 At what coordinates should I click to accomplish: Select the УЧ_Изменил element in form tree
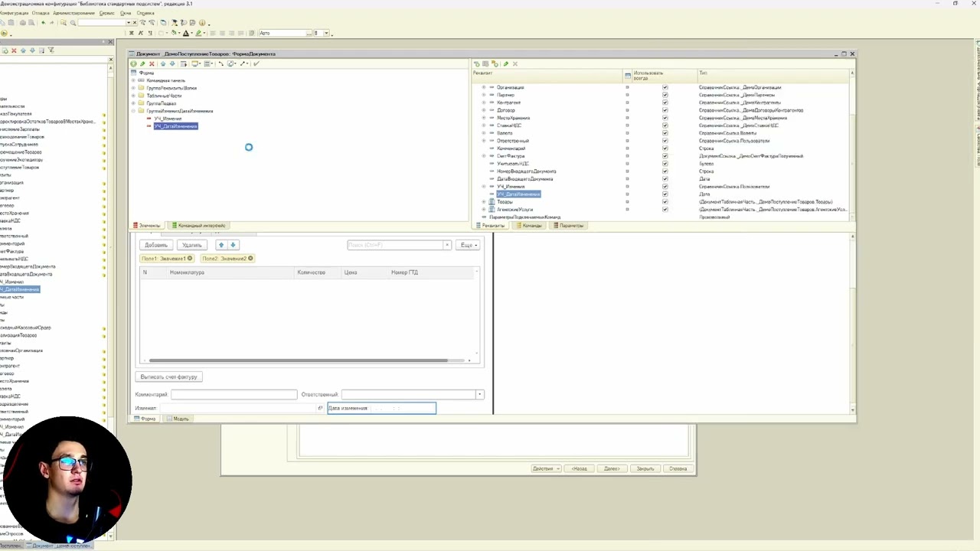(168, 119)
